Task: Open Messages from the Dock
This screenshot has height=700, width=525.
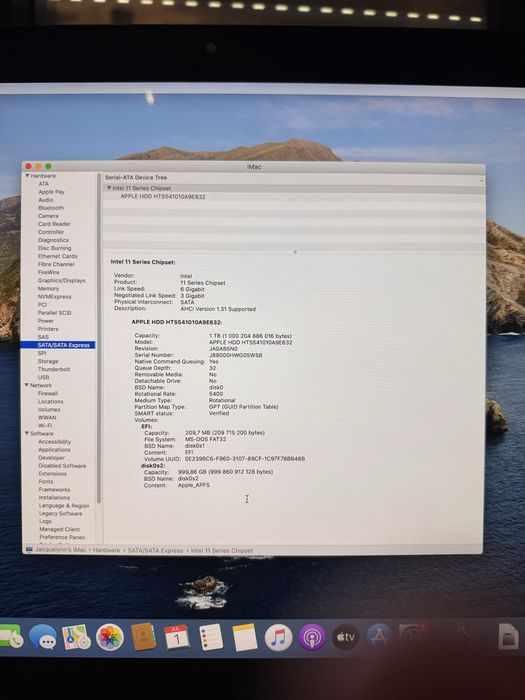Action: (43, 637)
